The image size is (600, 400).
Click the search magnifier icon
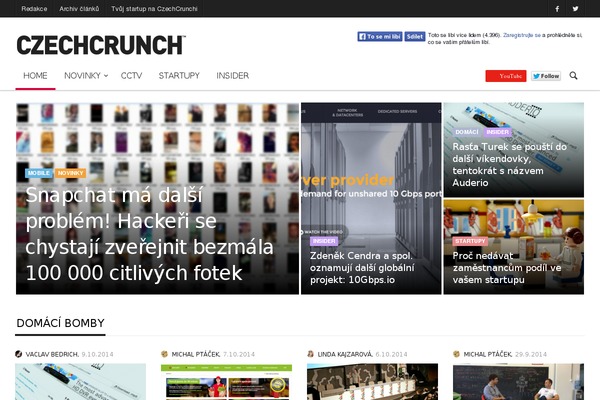(x=573, y=75)
